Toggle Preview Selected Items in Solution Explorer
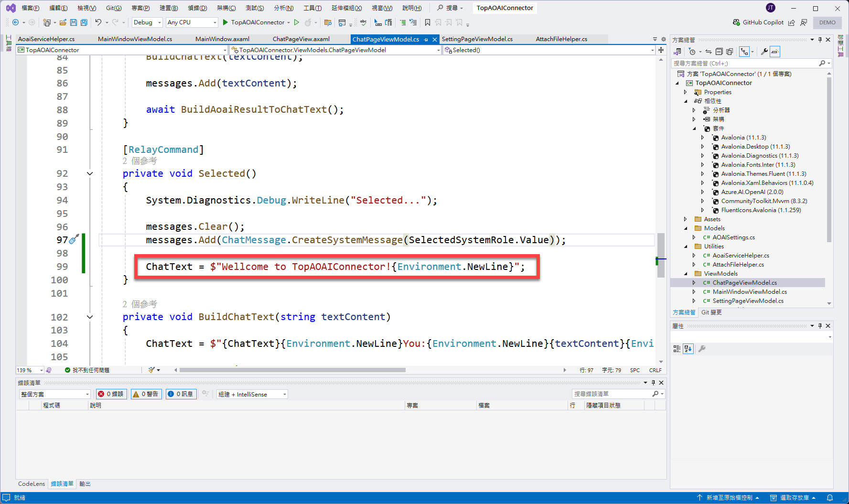849x504 pixels. [x=775, y=52]
